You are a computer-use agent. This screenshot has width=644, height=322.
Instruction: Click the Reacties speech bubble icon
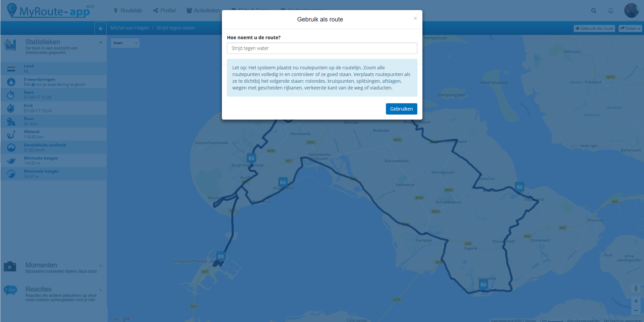[10, 291]
